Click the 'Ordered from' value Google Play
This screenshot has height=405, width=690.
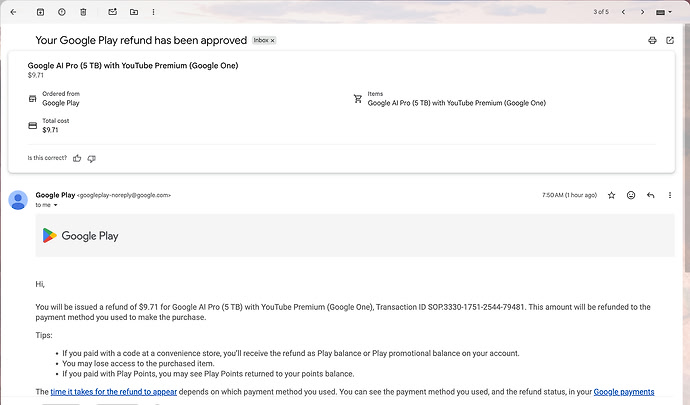[61, 103]
